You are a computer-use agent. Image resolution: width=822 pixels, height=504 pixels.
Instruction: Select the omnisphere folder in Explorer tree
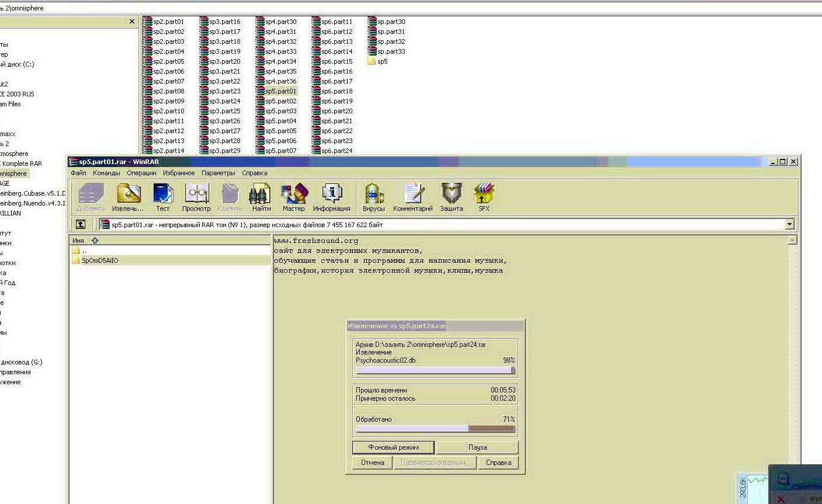pos(13,173)
